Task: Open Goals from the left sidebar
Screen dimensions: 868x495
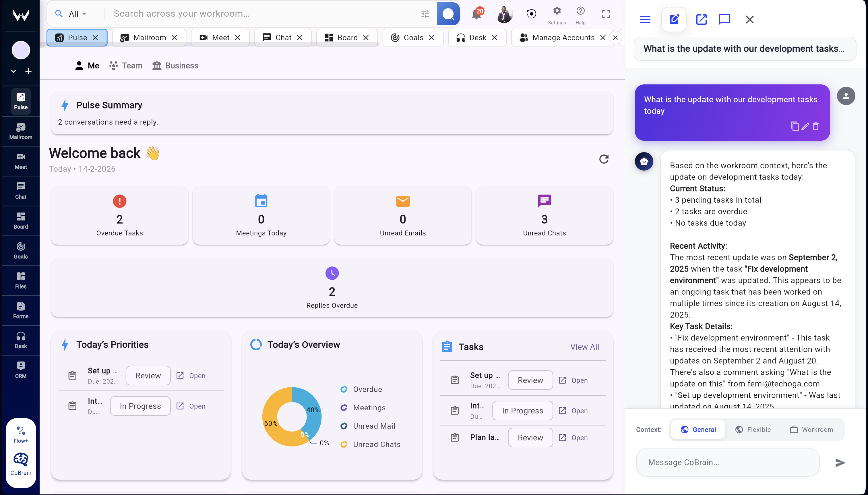Action: 20,251
